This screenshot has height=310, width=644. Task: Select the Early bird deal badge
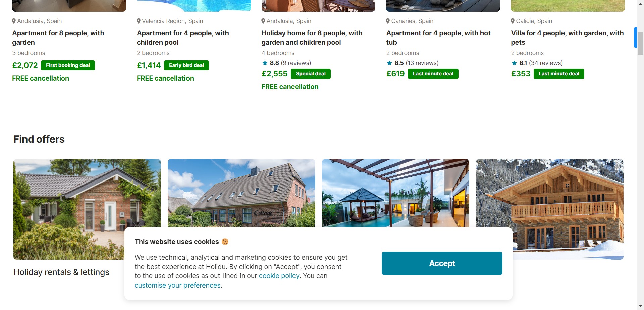[x=186, y=65]
